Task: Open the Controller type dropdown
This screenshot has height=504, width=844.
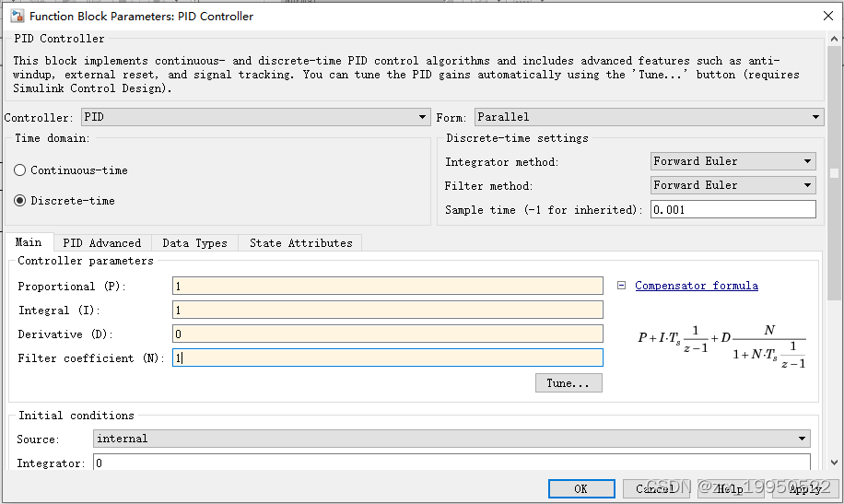Action: click(255, 117)
